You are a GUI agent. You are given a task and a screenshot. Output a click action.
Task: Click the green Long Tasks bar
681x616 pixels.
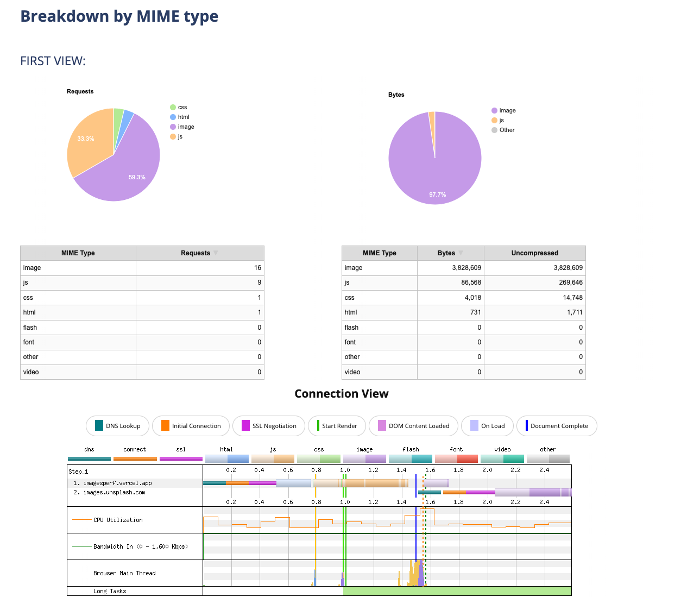[456, 591]
